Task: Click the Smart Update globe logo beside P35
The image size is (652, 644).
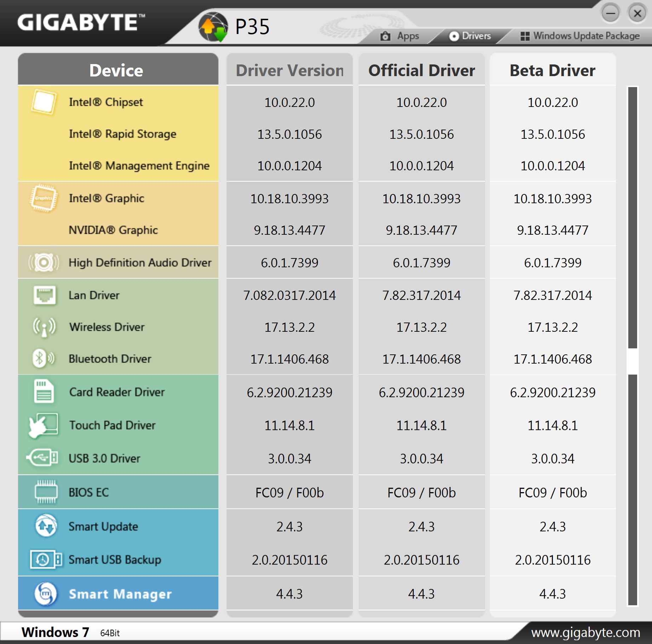Action: [213, 27]
